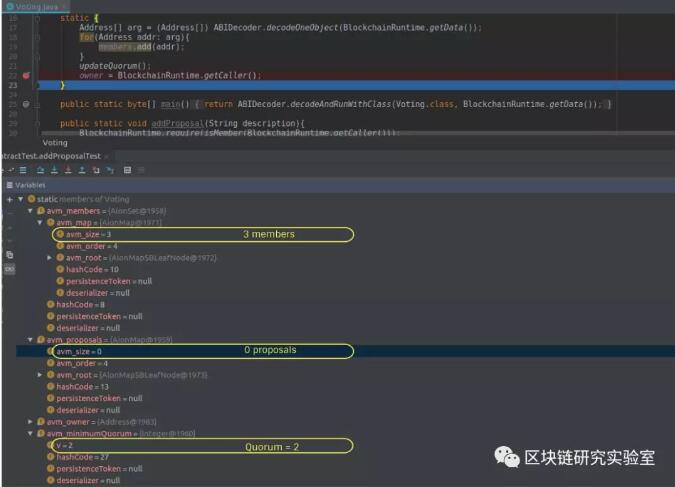Image resolution: width=675 pixels, height=487 pixels.
Task: Click line number 23 in the gutter
Action: click(x=12, y=85)
